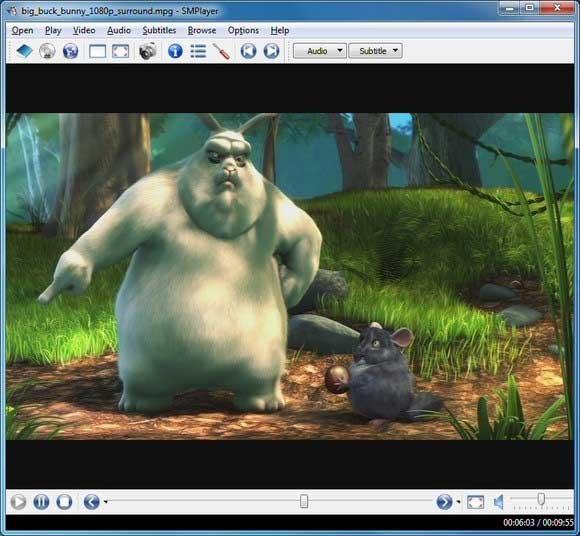Show file info with the blue i icon
The width and height of the screenshot is (580, 536).
coord(175,51)
